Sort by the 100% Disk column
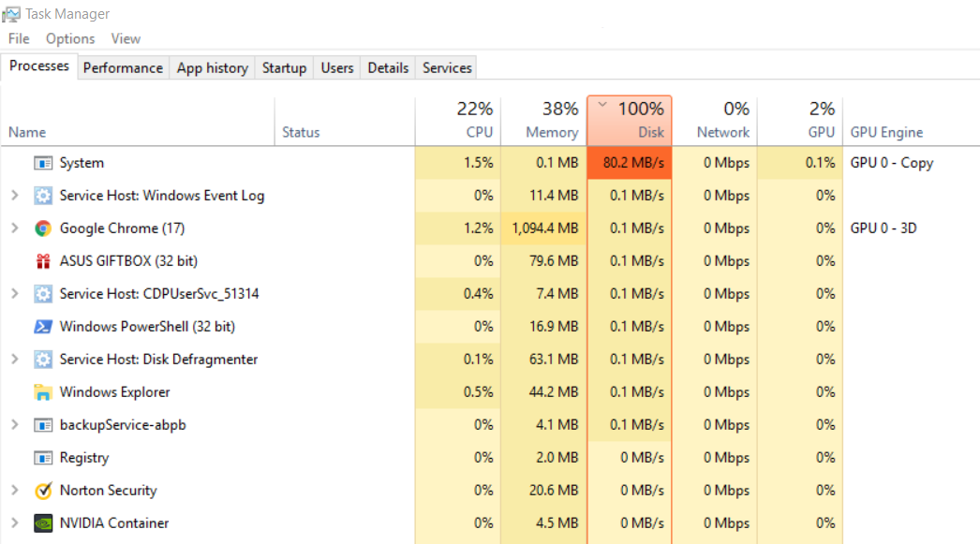Image resolution: width=980 pixels, height=544 pixels. point(630,121)
